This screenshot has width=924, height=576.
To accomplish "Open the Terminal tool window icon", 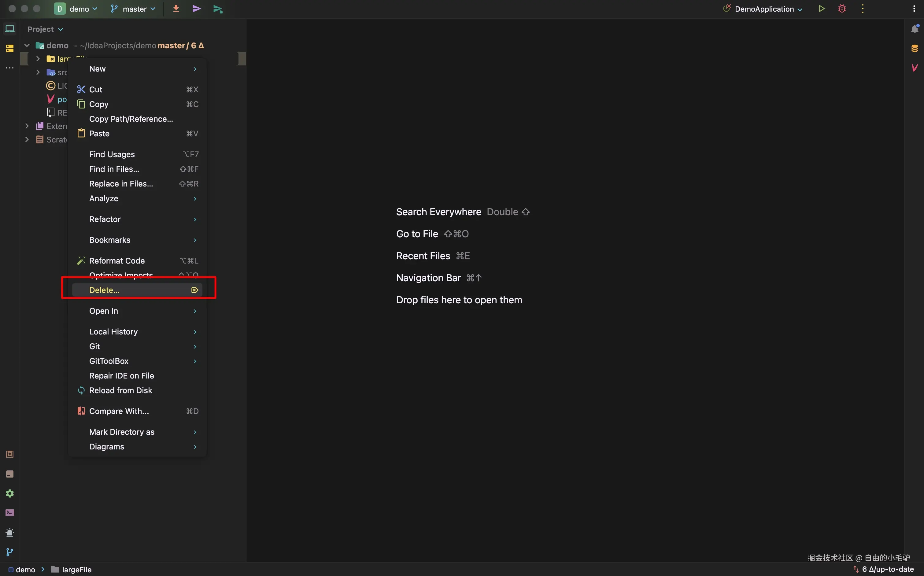I will point(10,513).
